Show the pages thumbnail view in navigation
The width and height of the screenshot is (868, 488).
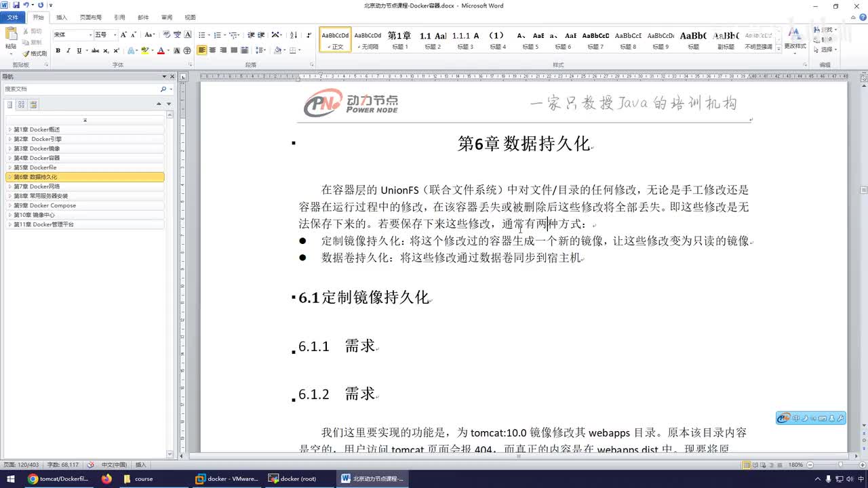coord(21,104)
